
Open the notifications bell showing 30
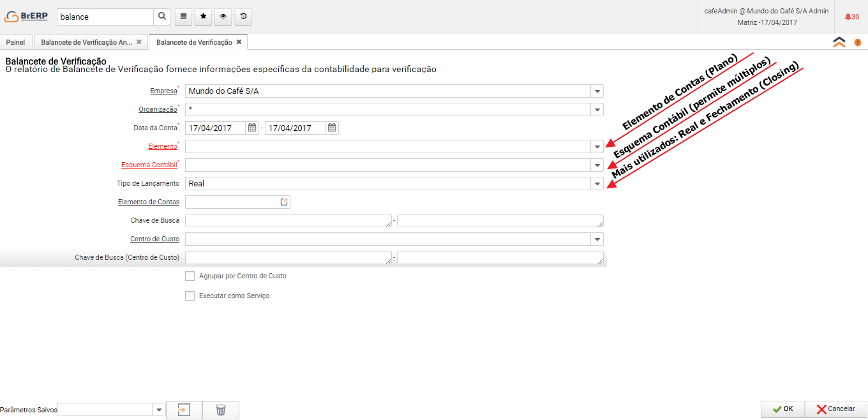click(x=851, y=17)
